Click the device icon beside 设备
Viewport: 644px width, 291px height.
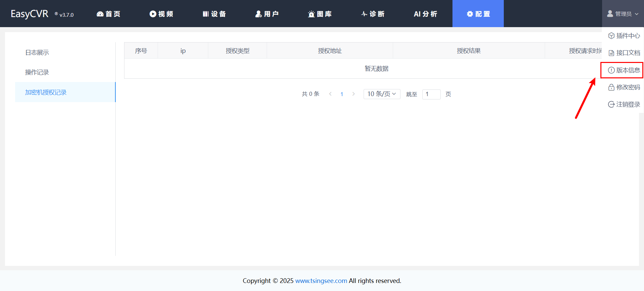(206, 14)
